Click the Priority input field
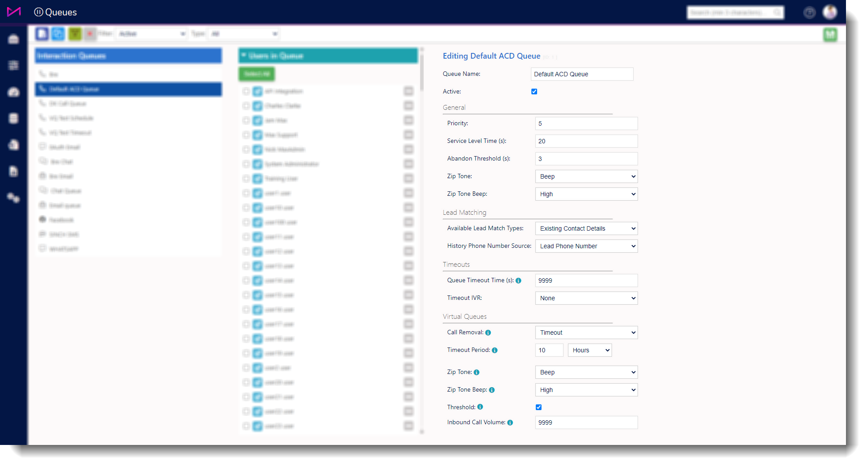Viewport: 868px width, 467px height. coord(586,123)
